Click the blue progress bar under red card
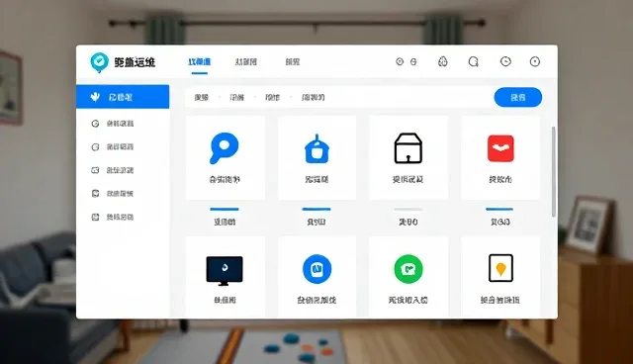633x364 pixels. (499, 209)
